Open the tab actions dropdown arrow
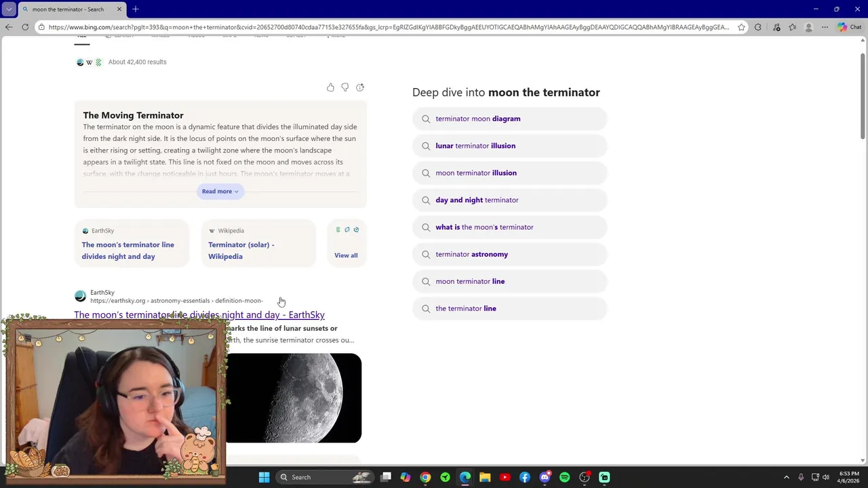This screenshot has width=868, height=488. coord(9,9)
